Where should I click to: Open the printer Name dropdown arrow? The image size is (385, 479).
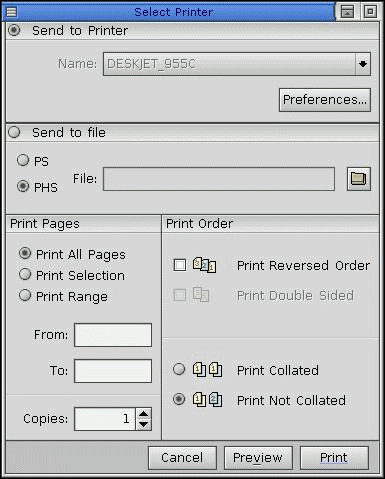pyautogui.click(x=363, y=64)
